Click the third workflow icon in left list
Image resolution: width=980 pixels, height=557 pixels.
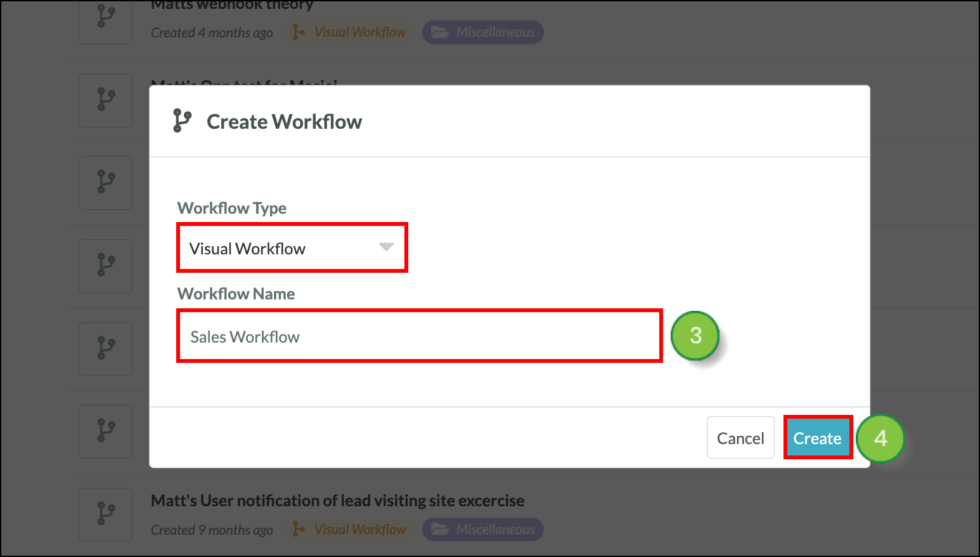click(106, 183)
